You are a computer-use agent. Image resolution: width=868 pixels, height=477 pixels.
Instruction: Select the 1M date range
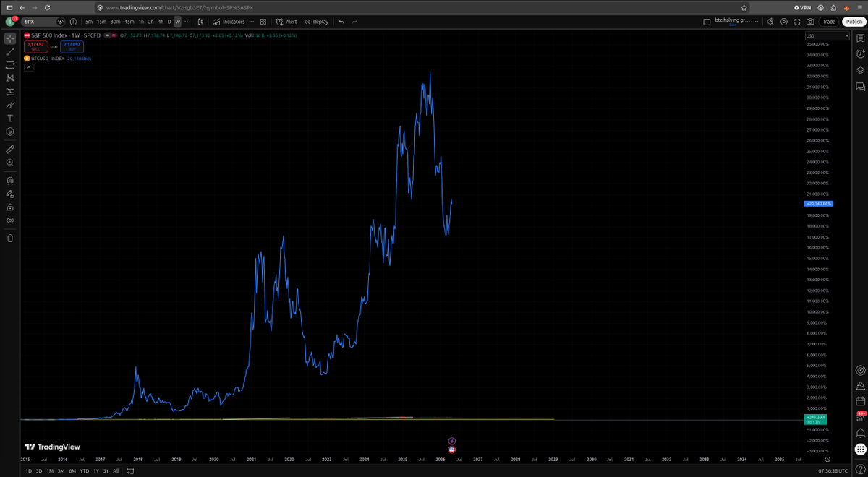coord(50,470)
